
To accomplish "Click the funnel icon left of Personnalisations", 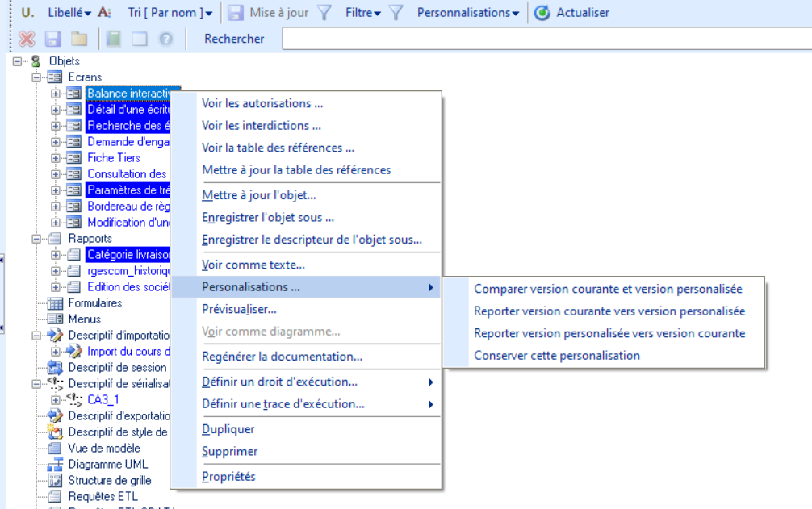I will [396, 12].
